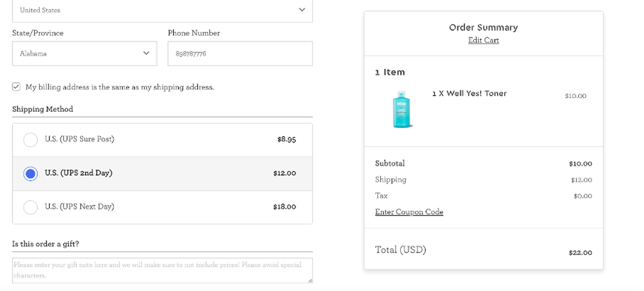Click the Subtotal row in Order Summary
This screenshot has height=291, width=644.
pos(390,163)
